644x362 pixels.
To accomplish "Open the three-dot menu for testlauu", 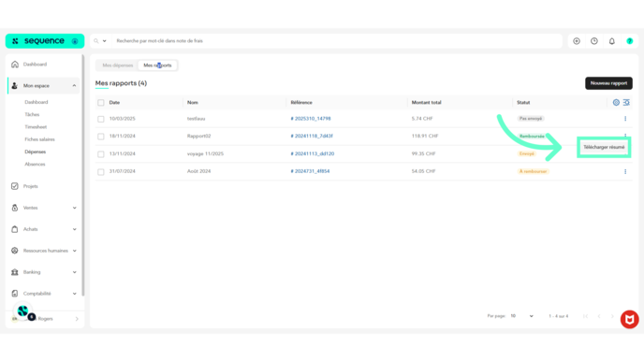I will point(625,119).
